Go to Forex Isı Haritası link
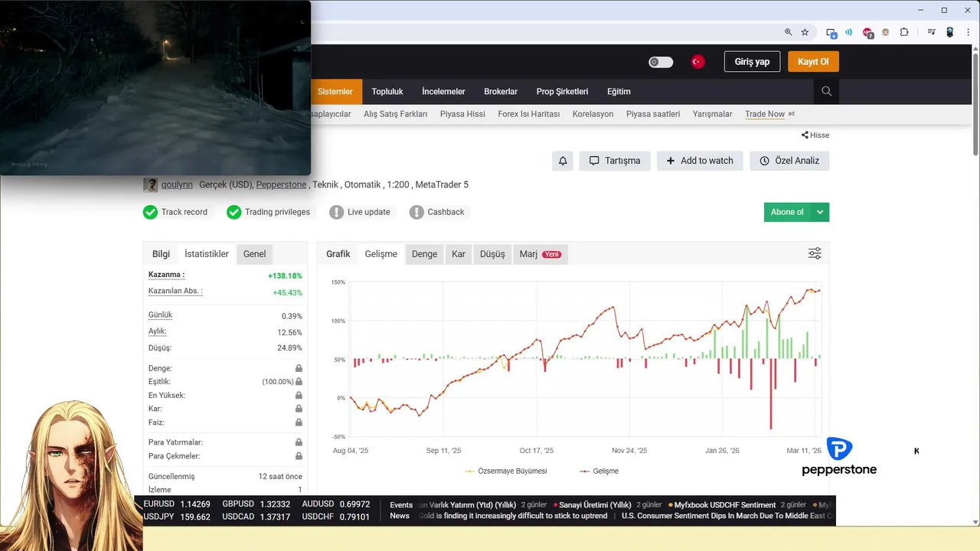This screenshot has height=551, width=980. pos(528,114)
